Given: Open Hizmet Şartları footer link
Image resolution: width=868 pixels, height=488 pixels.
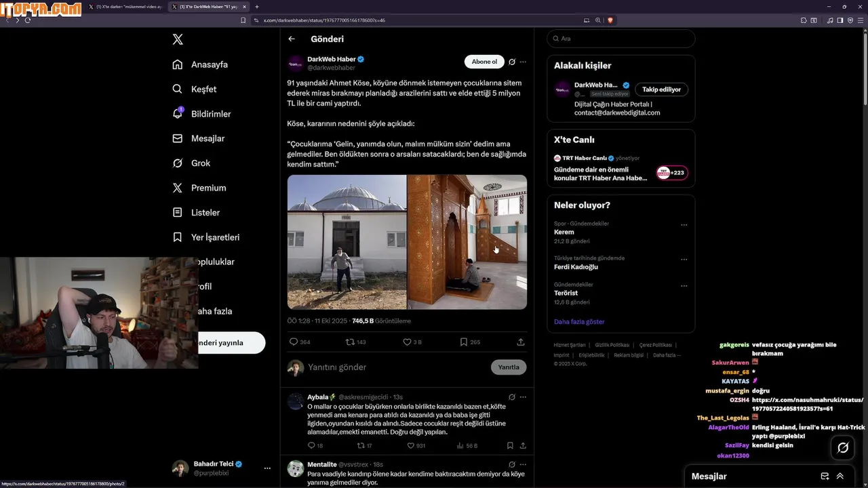Looking at the screenshot, I should (x=570, y=345).
